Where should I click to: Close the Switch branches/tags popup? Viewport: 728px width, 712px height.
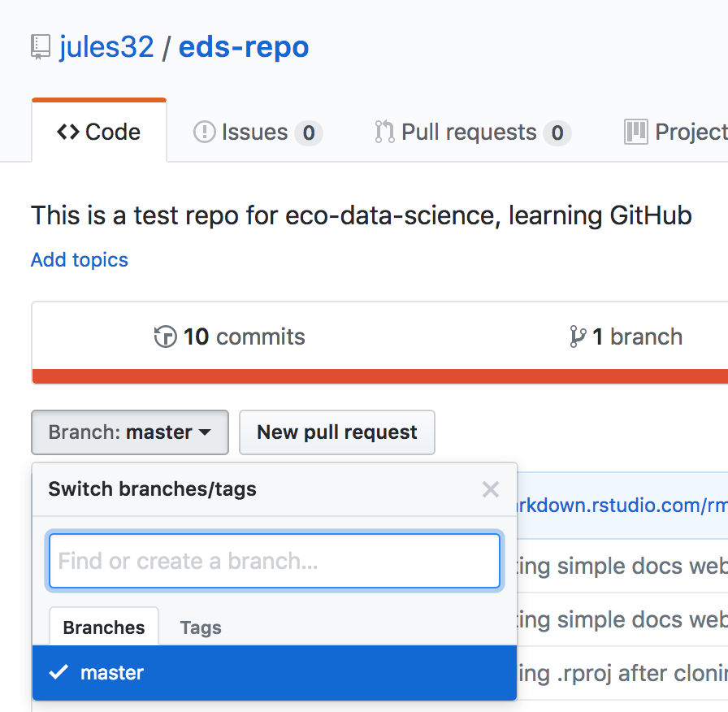(490, 489)
